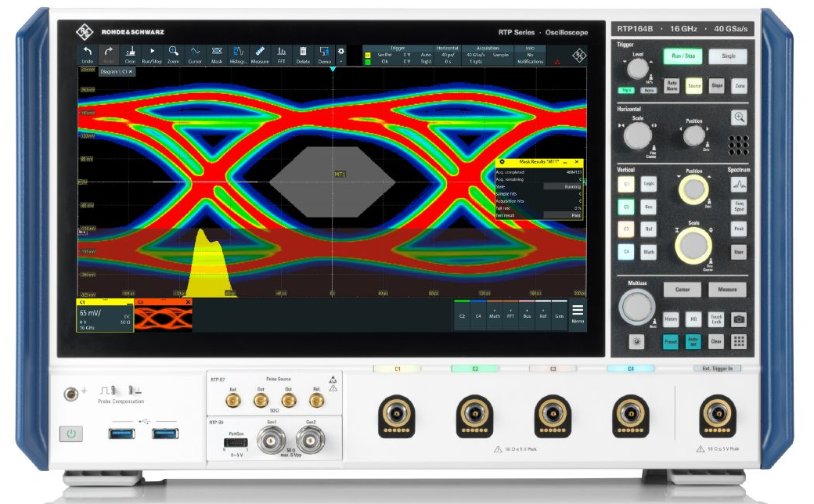
Task: Click the eye diagram thumbnail preview
Action: 163,317
